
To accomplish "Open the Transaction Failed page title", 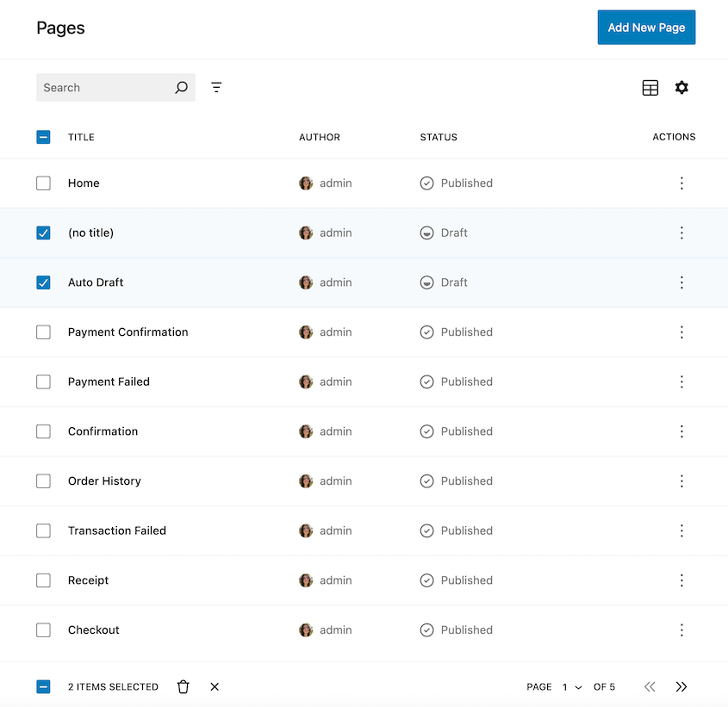I will click(x=117, y=530).
